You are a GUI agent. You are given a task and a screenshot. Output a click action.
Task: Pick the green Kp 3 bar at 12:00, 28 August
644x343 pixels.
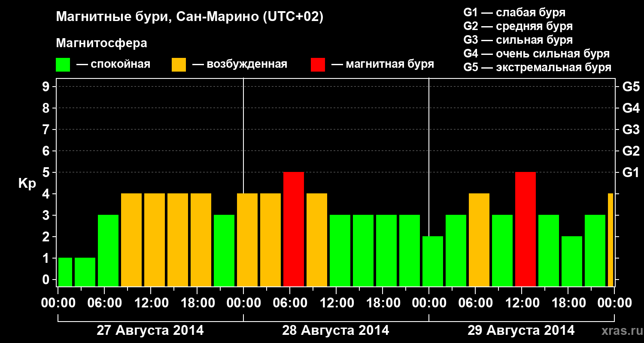tap(340, 251)
